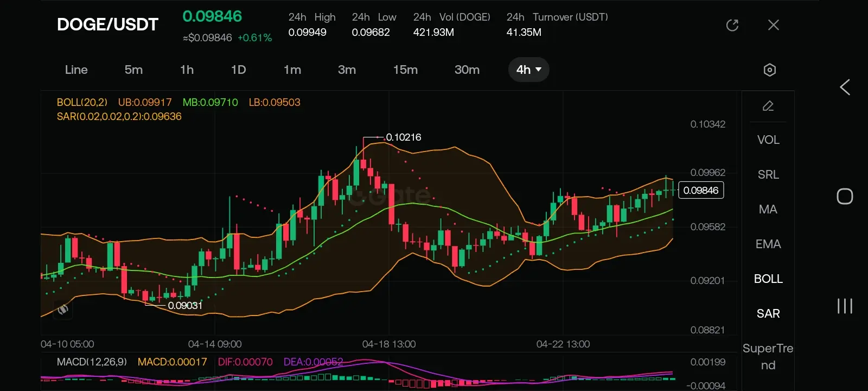Tap the 04-22 13:00 date label
The width and height of the screenshot is (868, 391).
tap(563, 344)
